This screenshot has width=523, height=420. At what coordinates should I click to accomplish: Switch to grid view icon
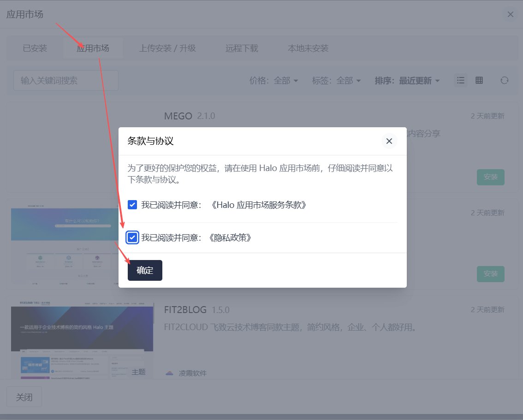(479, 80)
